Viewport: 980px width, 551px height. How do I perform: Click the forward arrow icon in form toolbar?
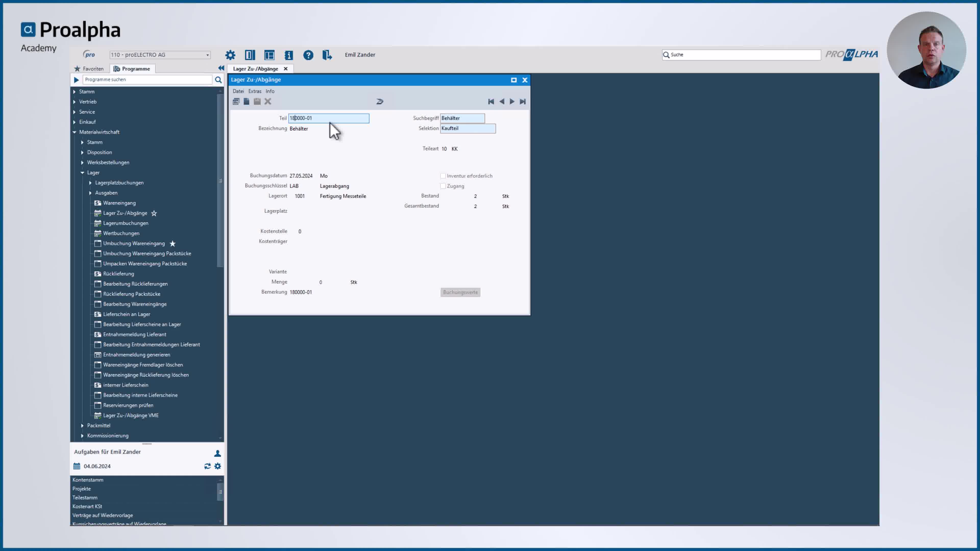(380, 102)
